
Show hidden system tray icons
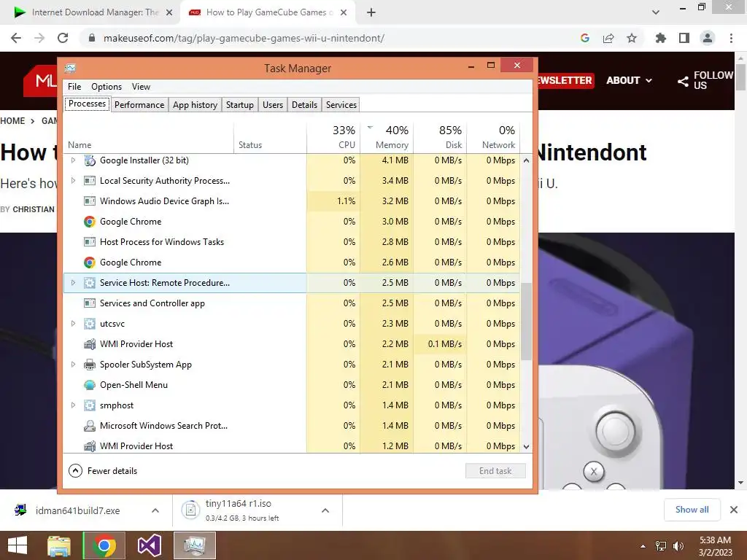[x=643, y=546]
